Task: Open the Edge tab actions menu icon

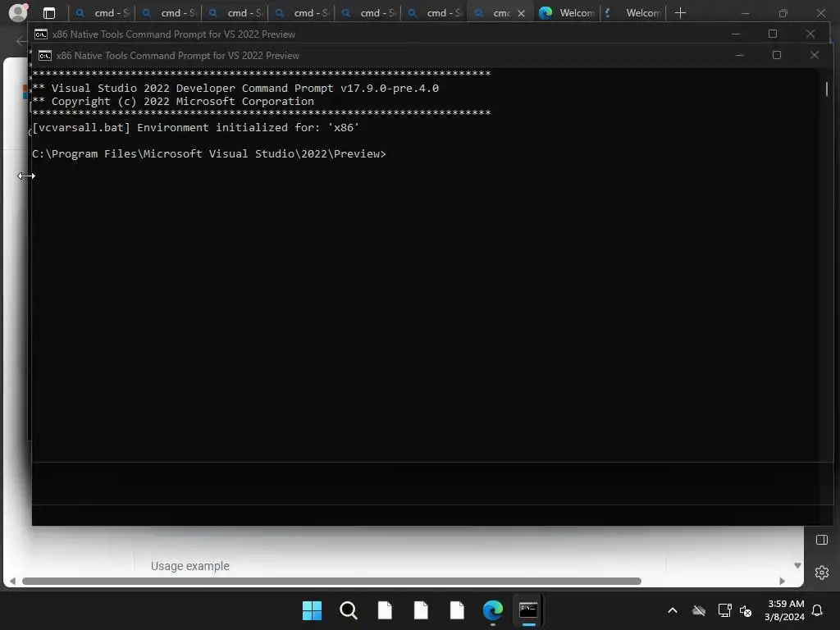Action: pos(49,13)
